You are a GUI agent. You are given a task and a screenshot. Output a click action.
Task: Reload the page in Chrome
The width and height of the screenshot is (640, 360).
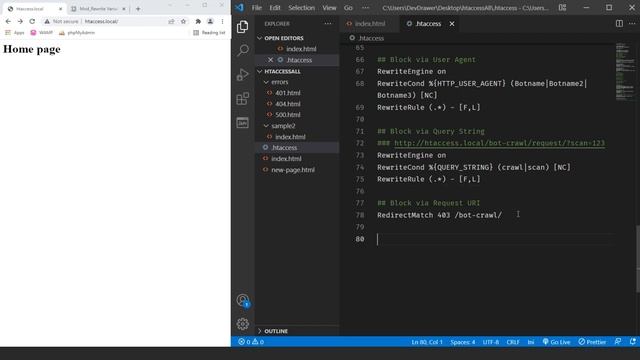(32, 21)
